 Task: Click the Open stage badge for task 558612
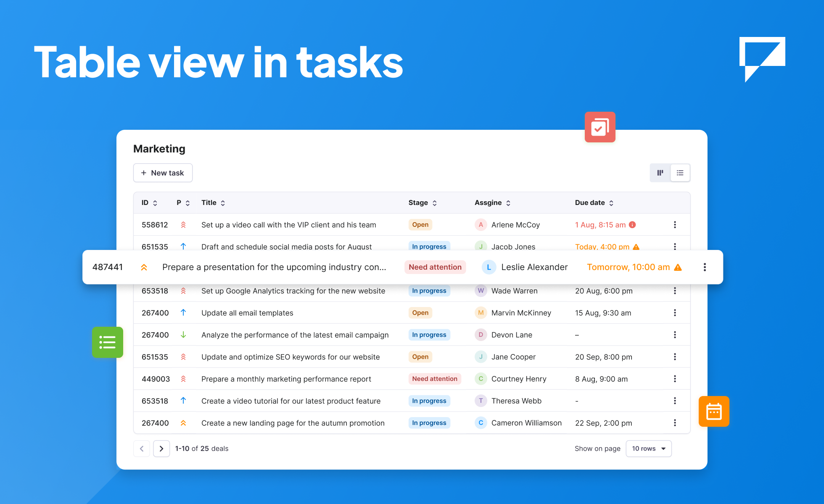tap(420, 225)
